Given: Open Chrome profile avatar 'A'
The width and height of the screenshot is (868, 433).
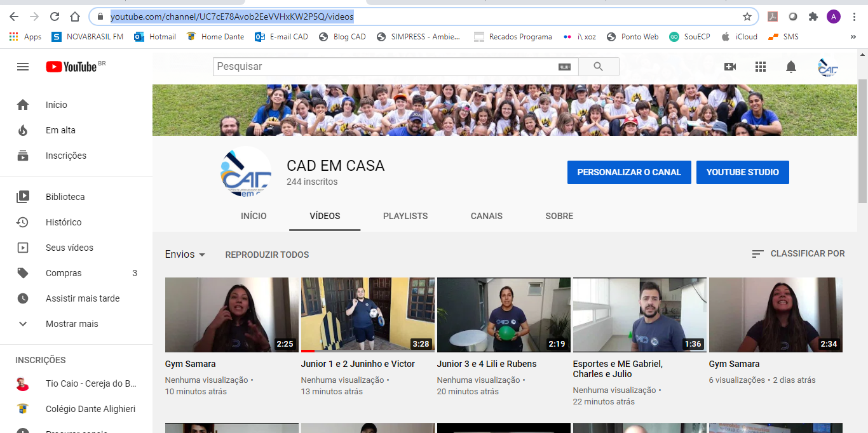Looking at the screenshot, I should click(833, 17).
